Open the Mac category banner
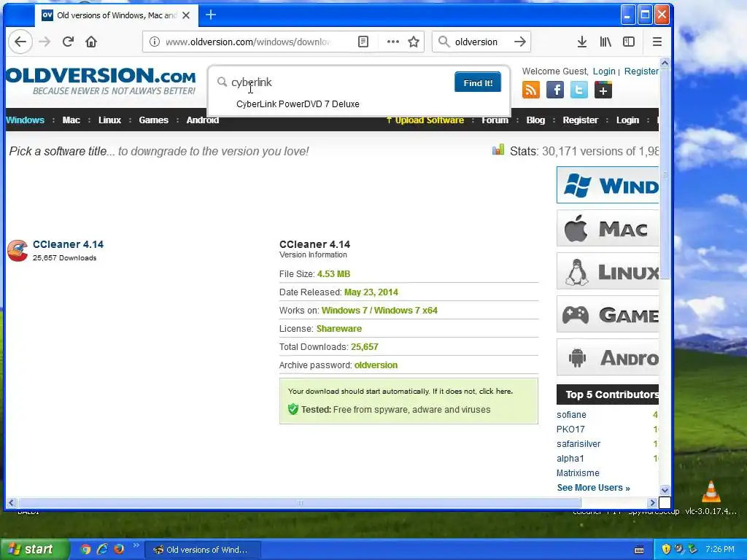Viewport: 747px width, 560px height. pyautogui.click(x=608, y=228)
